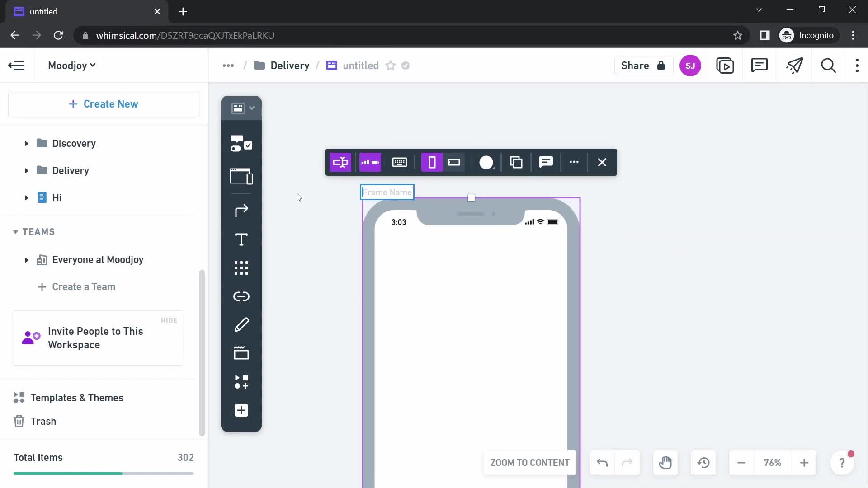Image resolution: width=868 pixels, height=488 pixels.
Task: Select the Keyboard component icon
Action: [400, 162]
